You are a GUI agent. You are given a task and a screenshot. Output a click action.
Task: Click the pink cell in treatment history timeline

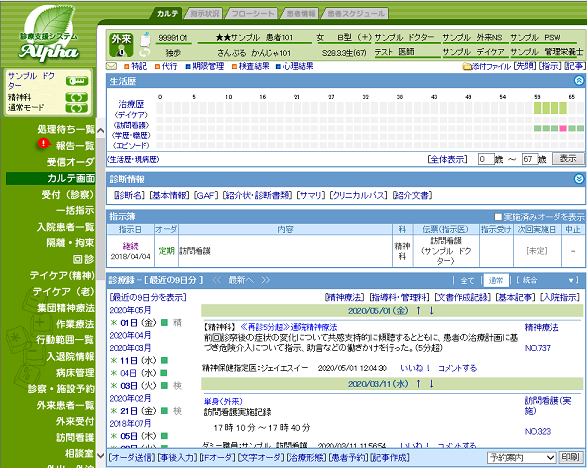coord(563,128)
